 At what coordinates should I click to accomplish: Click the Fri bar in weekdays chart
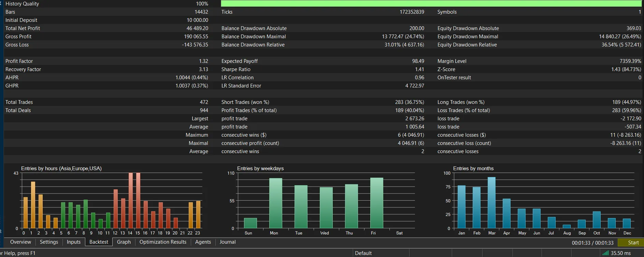(x=376, y=203)
